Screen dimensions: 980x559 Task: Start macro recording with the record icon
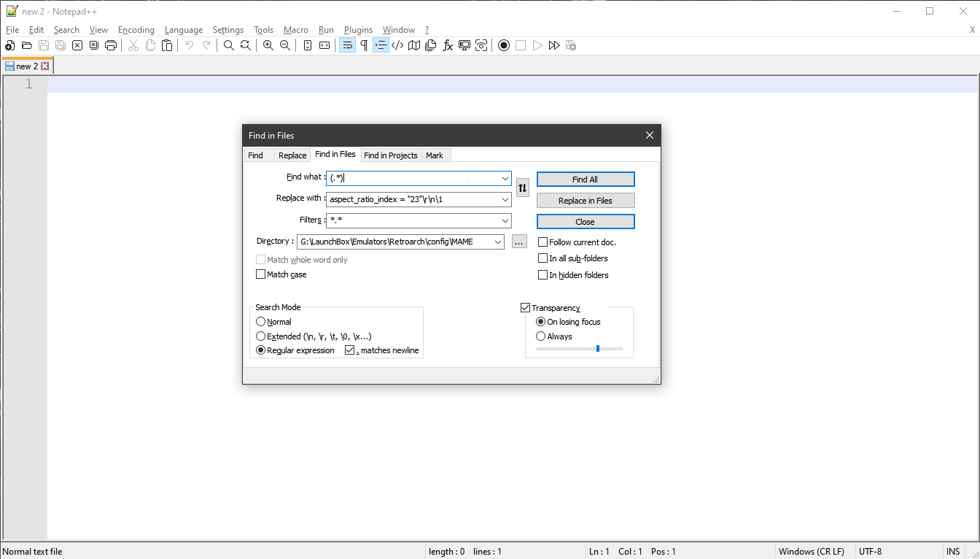tap(504, 45)
